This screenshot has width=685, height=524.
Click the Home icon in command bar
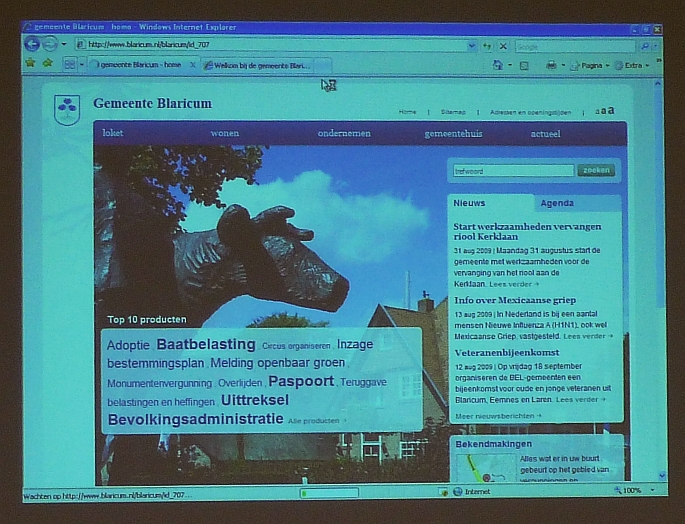click(x=498, y=65)
